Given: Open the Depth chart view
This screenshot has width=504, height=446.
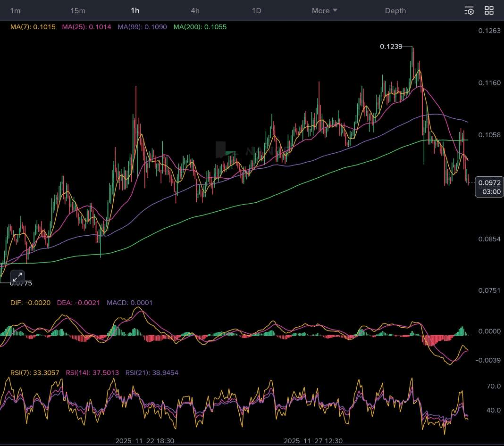Looking at the screenshot, I should [x=395, y=10].
